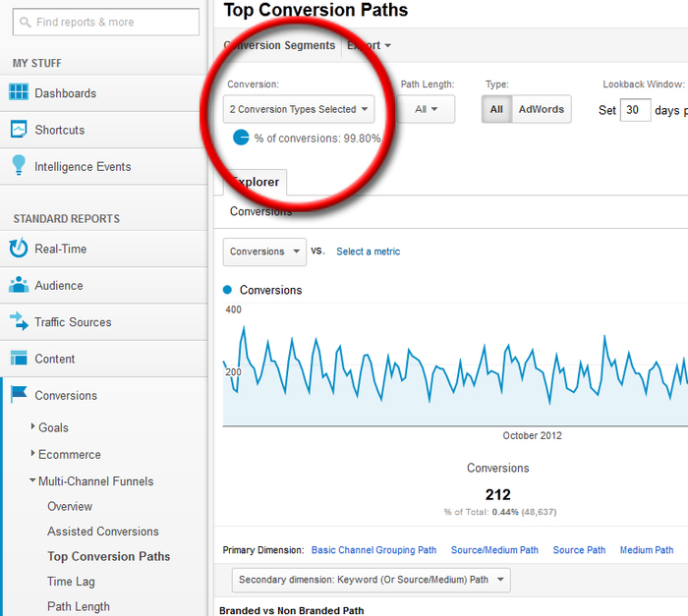The image size is (688, 616).
Task: Switch to the Explorer tab
Action: point(256,182)
